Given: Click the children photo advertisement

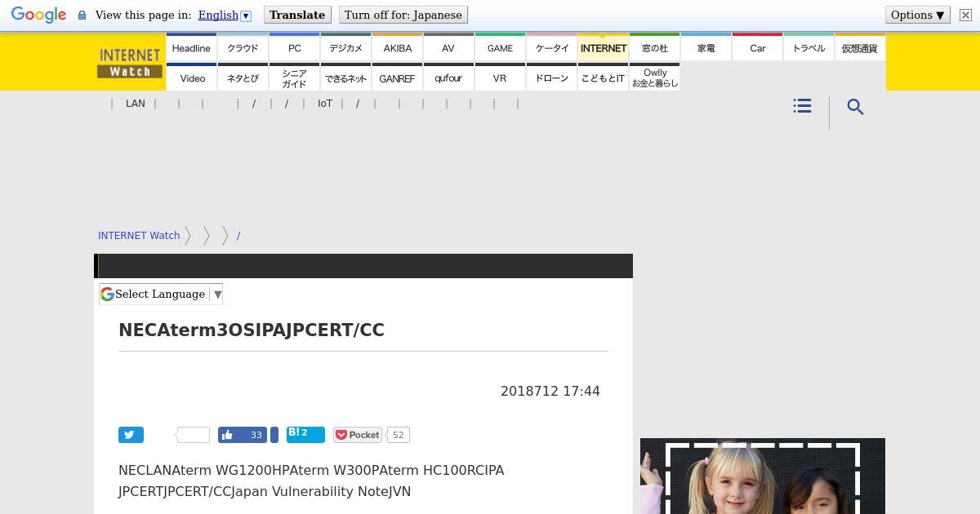Looking at the screenshot, I should click(763, 476).
